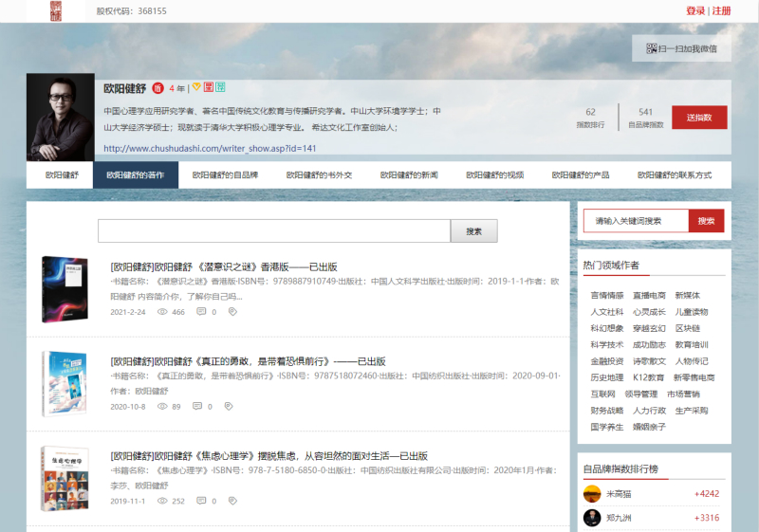Click the tag icon under 《焦虑心理学》 entry
The image size is (759, 532).
pos(229,501)
